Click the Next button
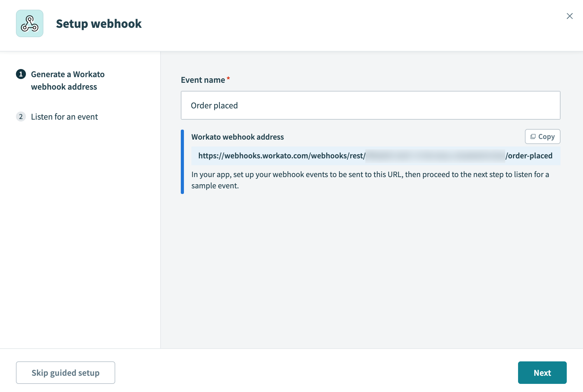 (x=542, y=372)
